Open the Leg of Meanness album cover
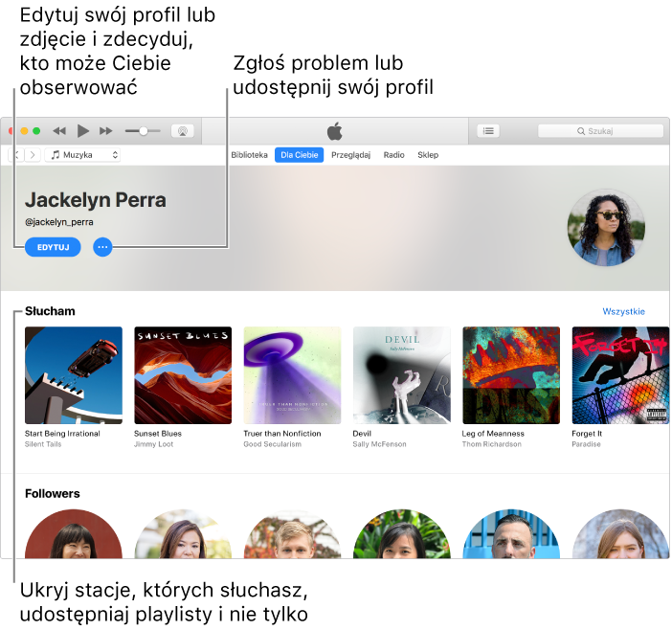 511,375
